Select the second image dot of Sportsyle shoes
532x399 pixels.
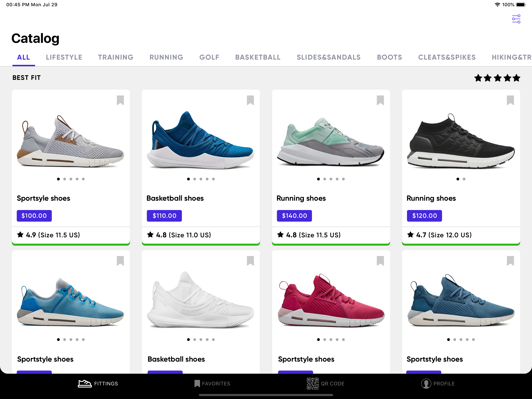pyautogui.click(x=64, y=179)
